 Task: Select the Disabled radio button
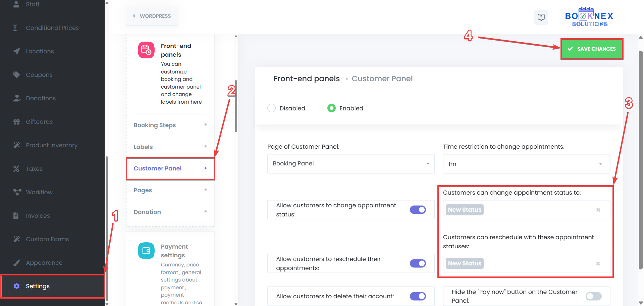coord(272,108)
